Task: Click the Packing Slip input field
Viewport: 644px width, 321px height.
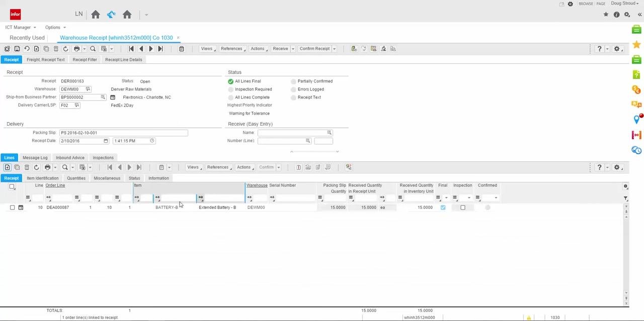Action: [124, 133]
